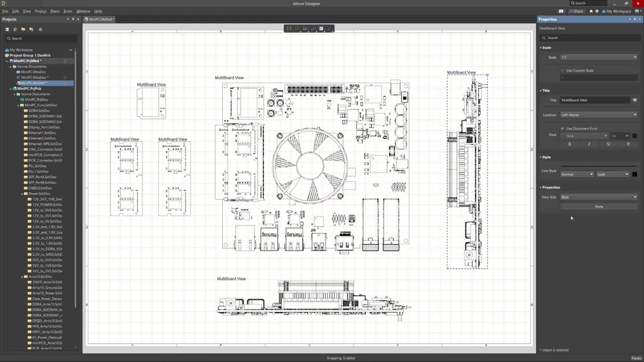Enable the Use Custom Scale checkbox

click(x=562, y=70)
